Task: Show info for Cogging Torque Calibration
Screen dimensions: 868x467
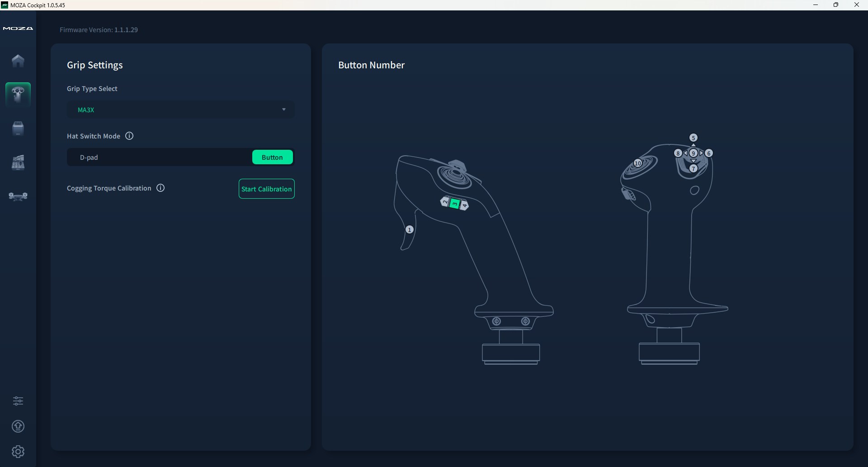Action: point(160,188)
